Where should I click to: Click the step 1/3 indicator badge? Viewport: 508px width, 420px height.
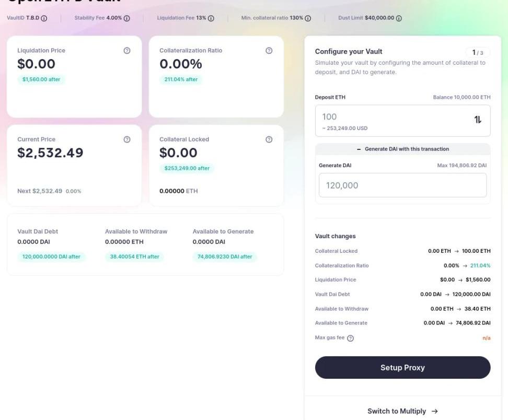[x=478, y=52]
